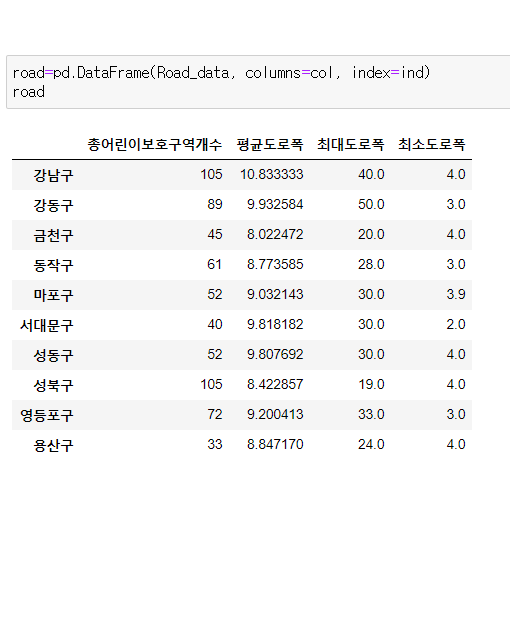The image size is (510, 624).
Task: Select value 10.833333 in 강남구 row
Action: point(272,174)
